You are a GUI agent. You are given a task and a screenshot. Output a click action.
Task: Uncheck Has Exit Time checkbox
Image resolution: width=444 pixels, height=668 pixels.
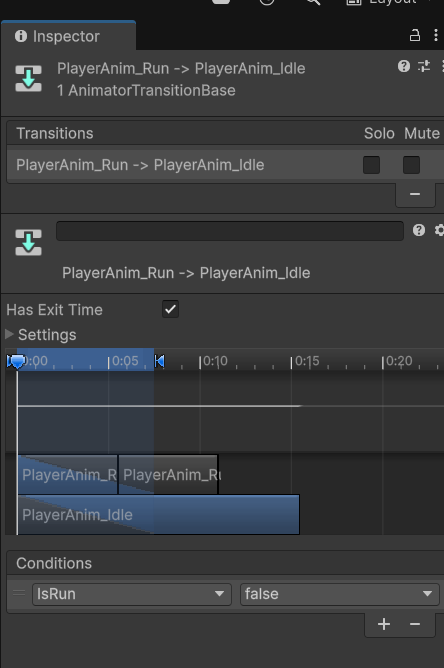pos(170,309)
